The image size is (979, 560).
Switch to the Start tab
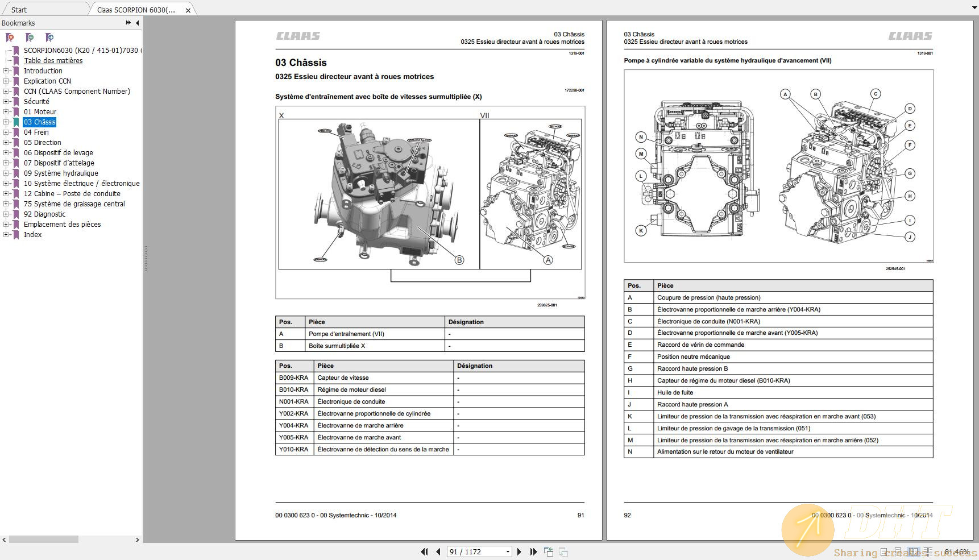pos(19,10)
